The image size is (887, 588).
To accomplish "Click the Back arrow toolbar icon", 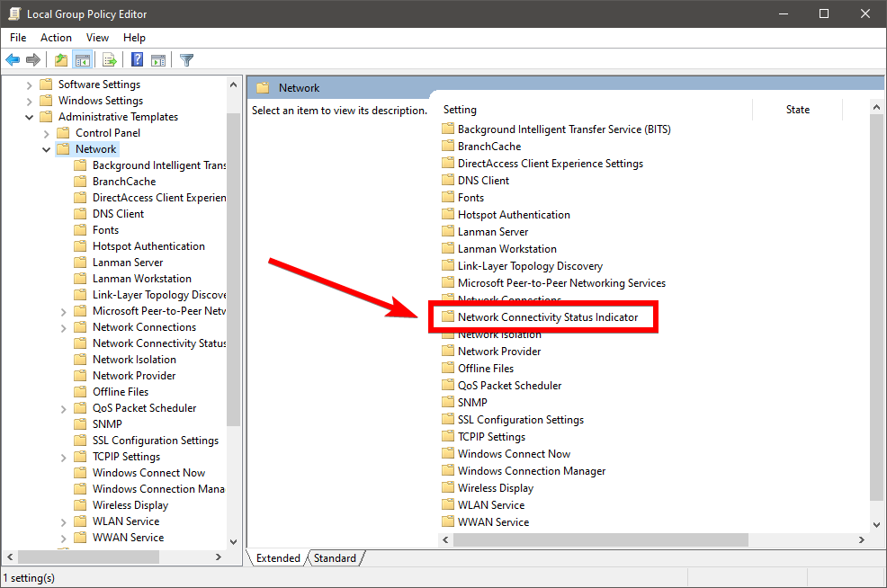I will pyautogui.click(x=13, y=60).
